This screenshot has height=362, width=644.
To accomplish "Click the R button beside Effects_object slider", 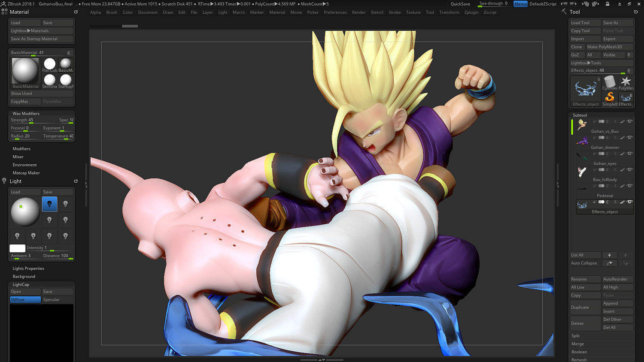I will click(x=629, y=71).
